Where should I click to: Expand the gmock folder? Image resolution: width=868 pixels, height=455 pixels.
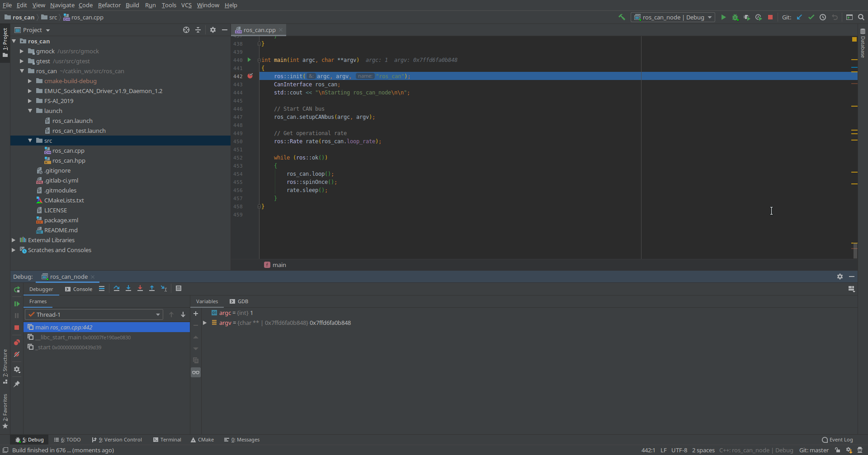point(22,51)
